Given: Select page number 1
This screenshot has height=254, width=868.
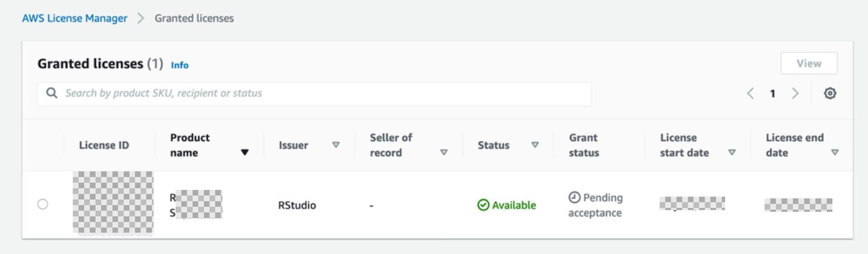Looking at the screenshot, I should coord(773,94).
